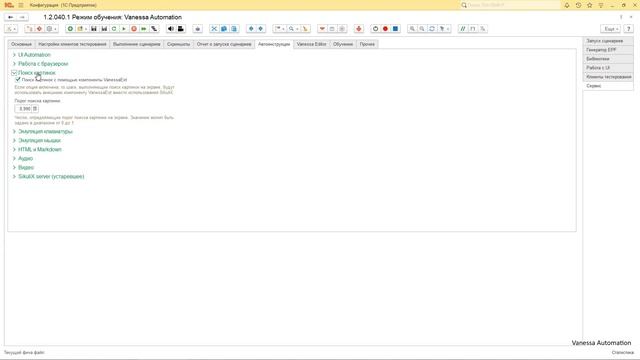The width and height of the screenshot is (640, 360).
Task: Switch to Прочее tab
Action: coord(367,44)
